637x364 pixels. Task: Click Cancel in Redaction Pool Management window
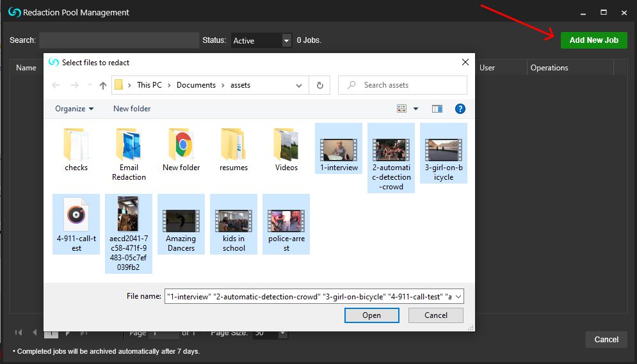point(606,340)
